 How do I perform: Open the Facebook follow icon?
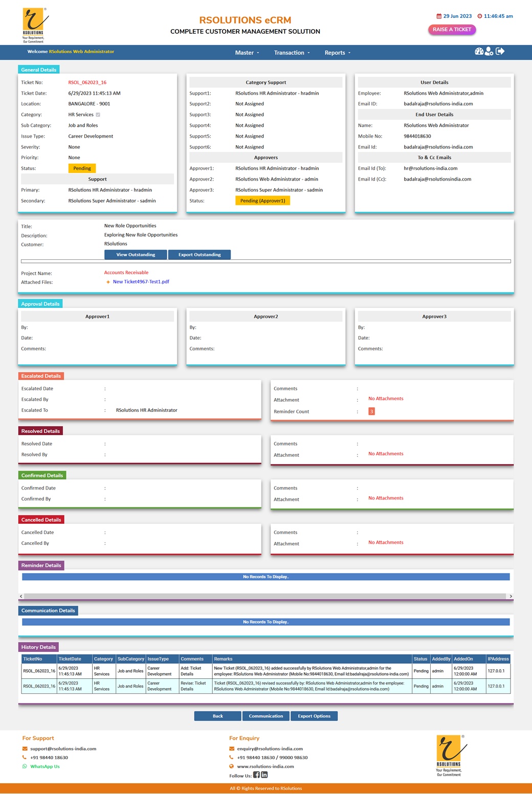tap(256, 775)
